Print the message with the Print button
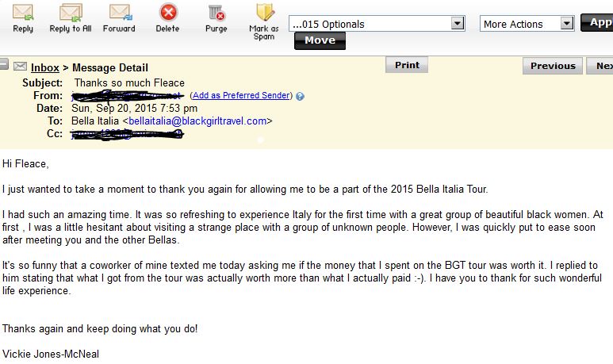The height and width of the screenshot is (364, 613). point(407,65)
